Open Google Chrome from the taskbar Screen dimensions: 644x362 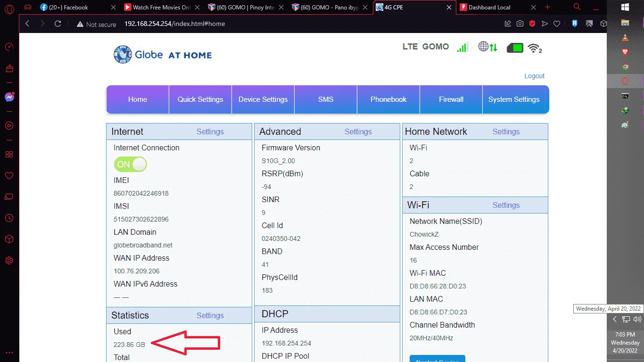pyautogui.click(x=625, y=67)
